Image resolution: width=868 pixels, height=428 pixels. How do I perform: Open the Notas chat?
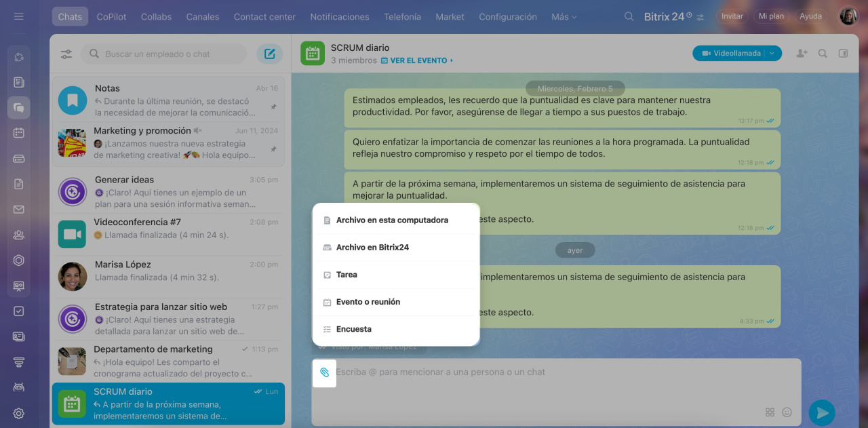pyautogui.click(x=168, y=100)
